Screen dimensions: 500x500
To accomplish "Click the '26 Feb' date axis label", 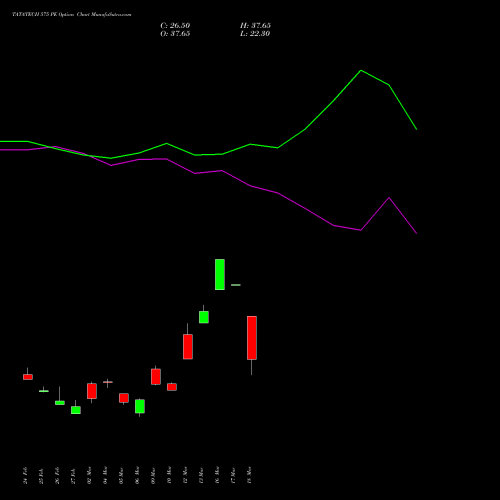I will [x=57, y=475].
